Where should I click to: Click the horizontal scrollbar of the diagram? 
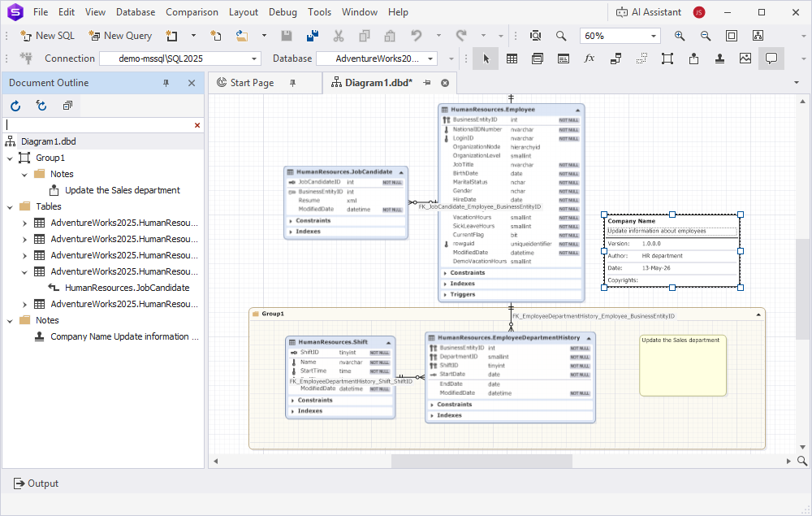pyautogui.click(x=482, y=461)
